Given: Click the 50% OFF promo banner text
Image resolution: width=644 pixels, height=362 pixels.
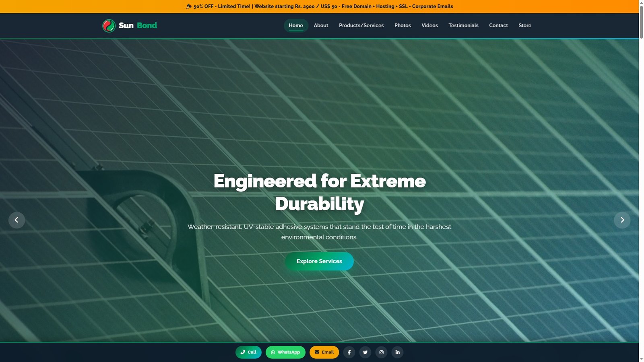Looking at the screenshot, I should click(x=320, y=6).
